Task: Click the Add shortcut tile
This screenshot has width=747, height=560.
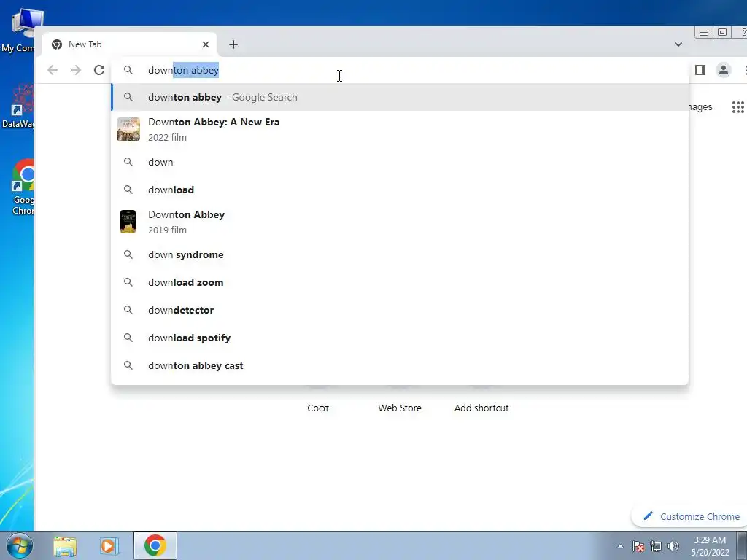Action: [x=481, y=408]
